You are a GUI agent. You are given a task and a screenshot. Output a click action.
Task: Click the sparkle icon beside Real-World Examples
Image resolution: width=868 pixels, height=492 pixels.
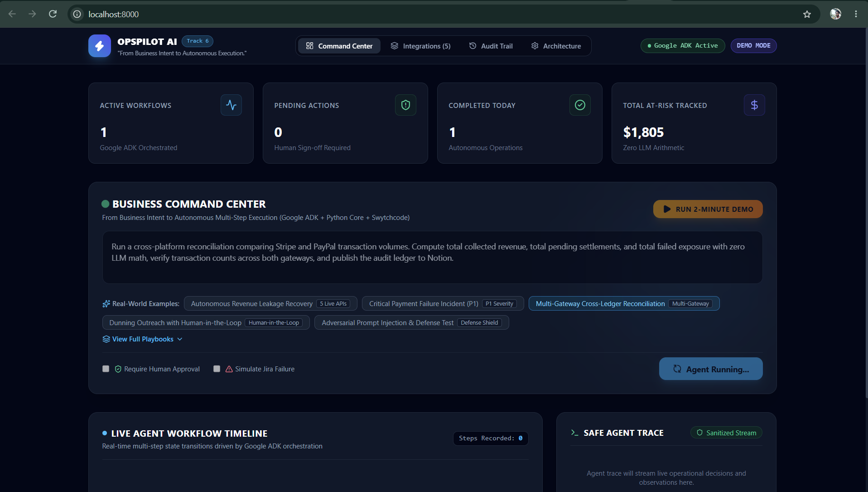[106, 304]
